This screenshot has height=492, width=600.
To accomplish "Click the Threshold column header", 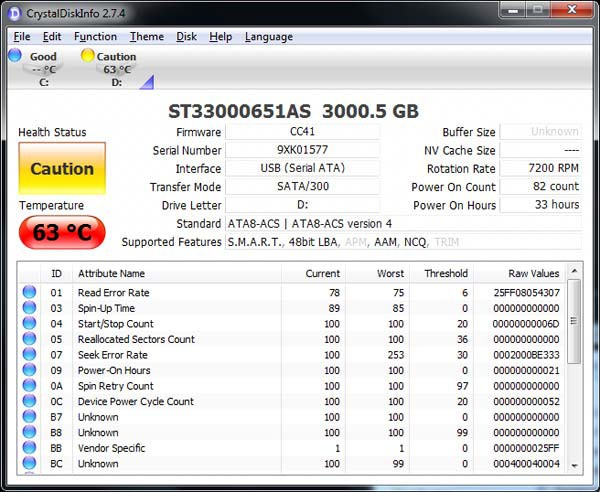I will click(x=442, y=274).
